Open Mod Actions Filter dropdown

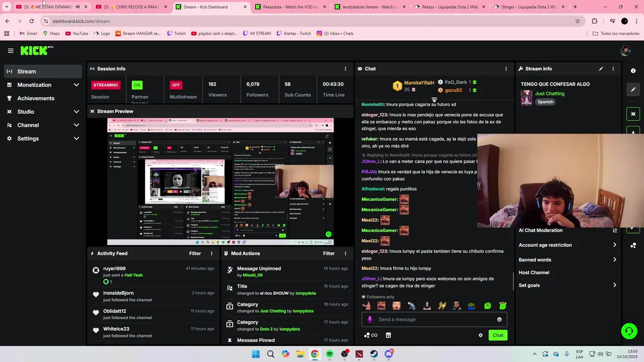329,254
